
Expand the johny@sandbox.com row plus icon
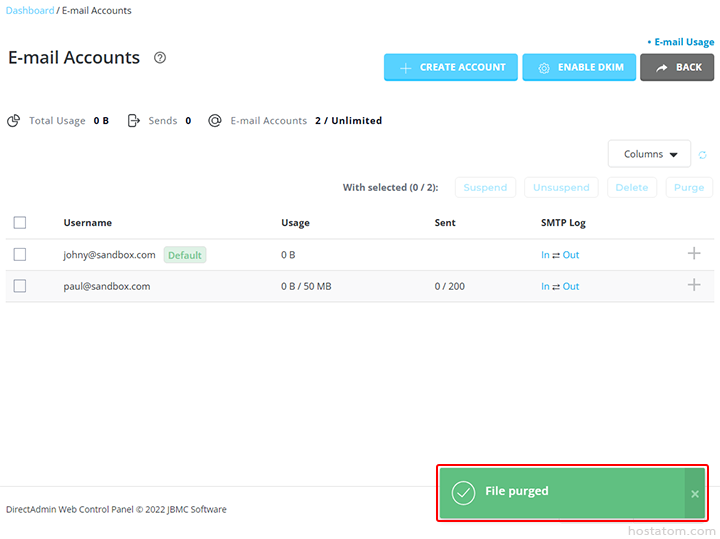point(694,254)
